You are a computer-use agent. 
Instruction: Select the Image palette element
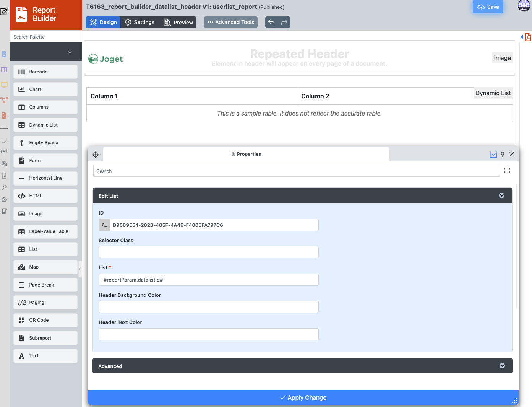[x=45, y=214]
